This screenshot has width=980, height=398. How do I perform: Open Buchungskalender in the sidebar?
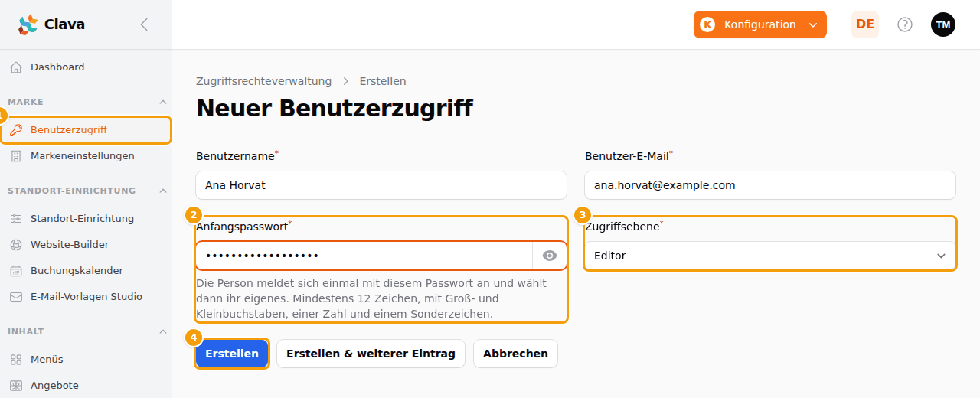86,271
